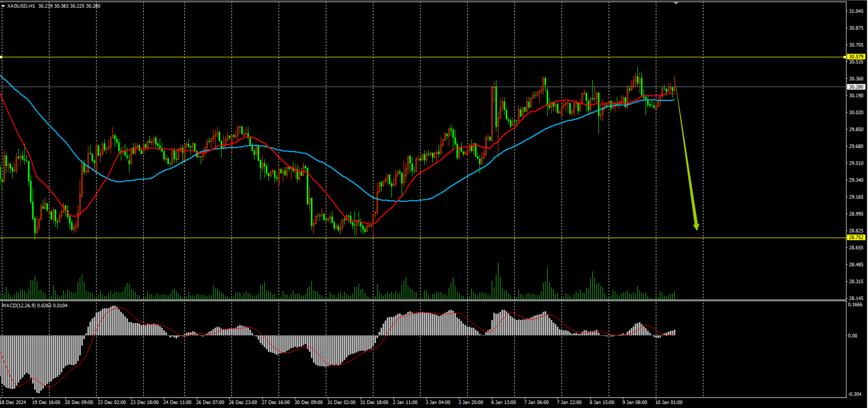This screenshot has height=408, width=868.
Task: Click the 18 Dec 2024 time axis label
Action: click(14, 403)
